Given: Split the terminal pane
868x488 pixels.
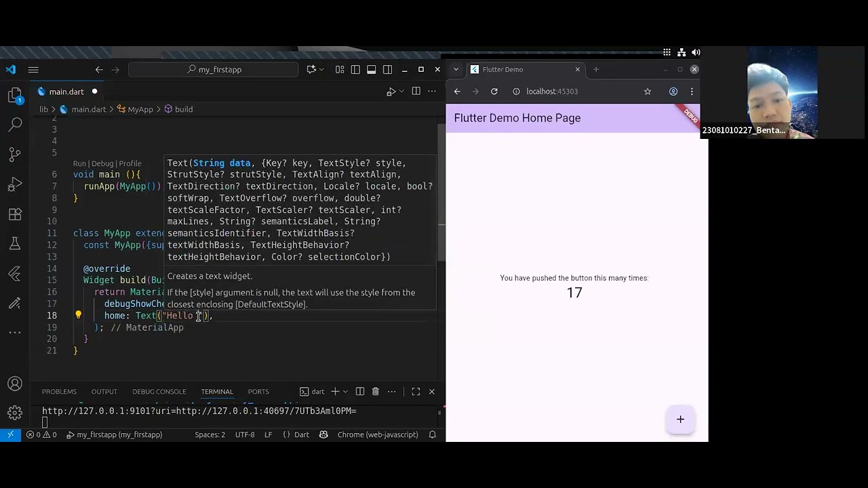Looking at the screenshot, I should (x=360, y=392).
